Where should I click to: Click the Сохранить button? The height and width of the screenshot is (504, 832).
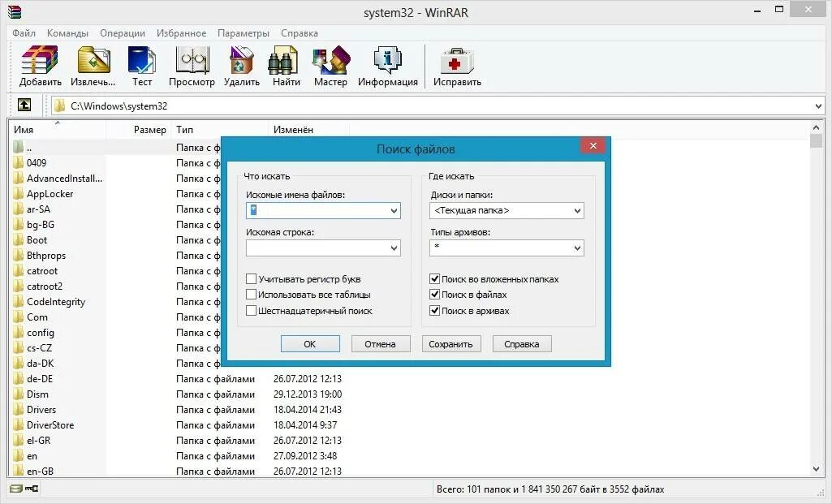451,344
